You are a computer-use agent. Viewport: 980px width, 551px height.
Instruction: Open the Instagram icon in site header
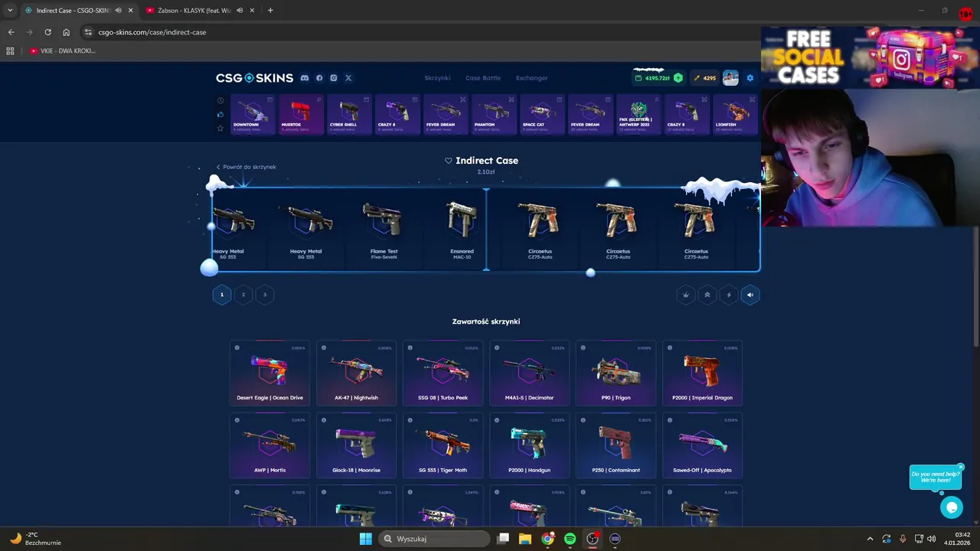[x=334, y=78]
